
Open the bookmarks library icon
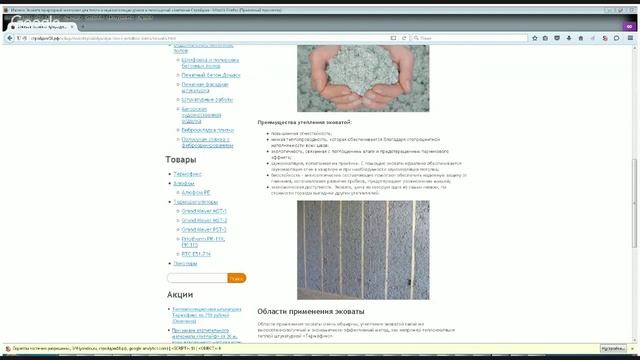click(545, 38)
